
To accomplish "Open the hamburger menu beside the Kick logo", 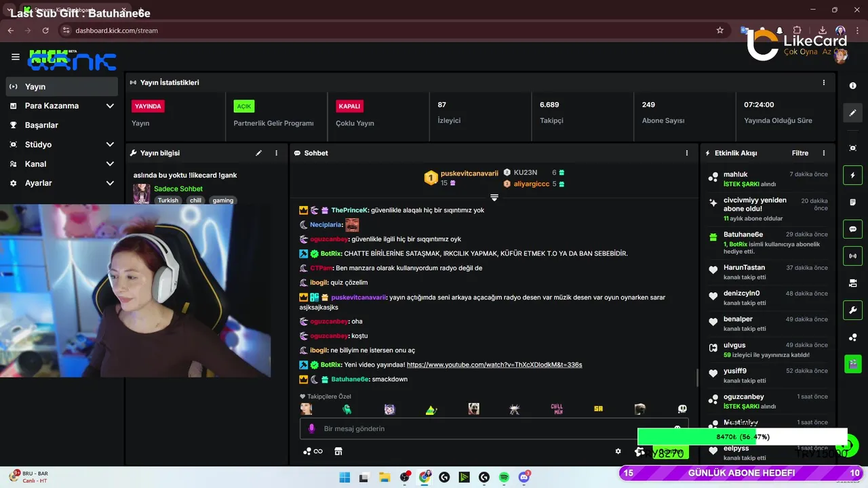I will pyautogui.click(x=16, y=57).
